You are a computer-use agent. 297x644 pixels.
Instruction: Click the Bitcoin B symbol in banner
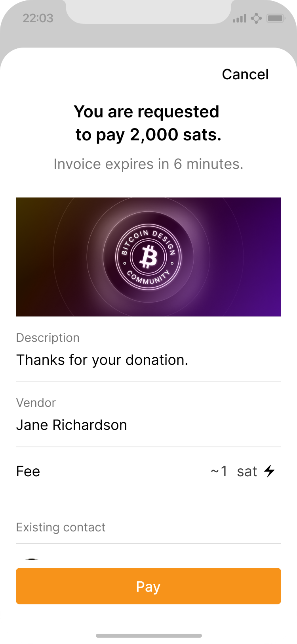[148, 257]
